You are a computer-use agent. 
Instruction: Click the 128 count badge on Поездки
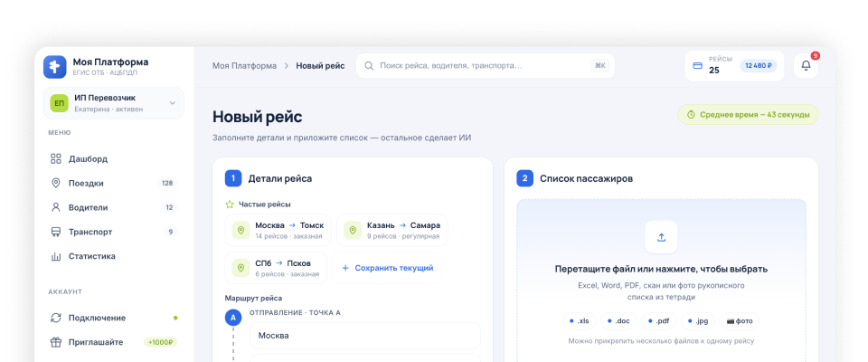click(x=167, y=183)
